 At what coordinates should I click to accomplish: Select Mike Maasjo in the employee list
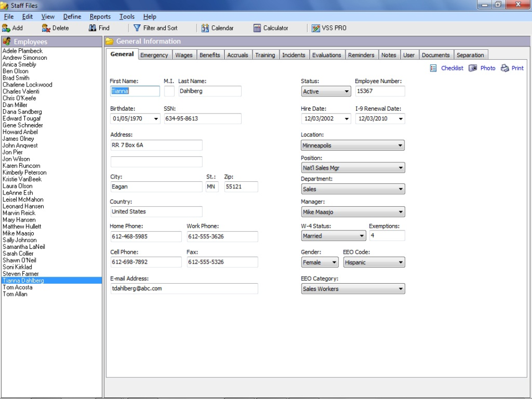[x=18, y=233]
